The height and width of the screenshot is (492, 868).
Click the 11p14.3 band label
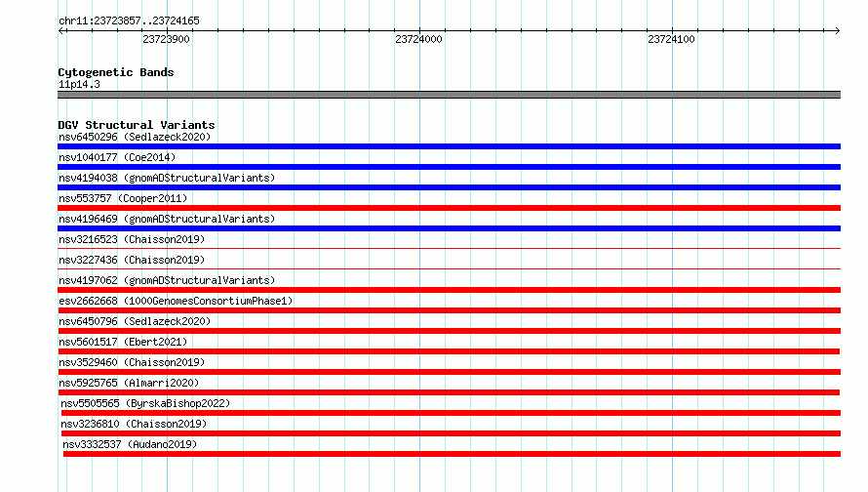(79, 84)
